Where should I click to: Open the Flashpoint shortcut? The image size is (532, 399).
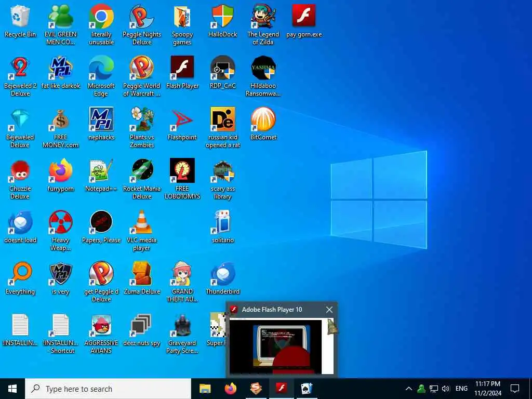click(x=182, y=125)
